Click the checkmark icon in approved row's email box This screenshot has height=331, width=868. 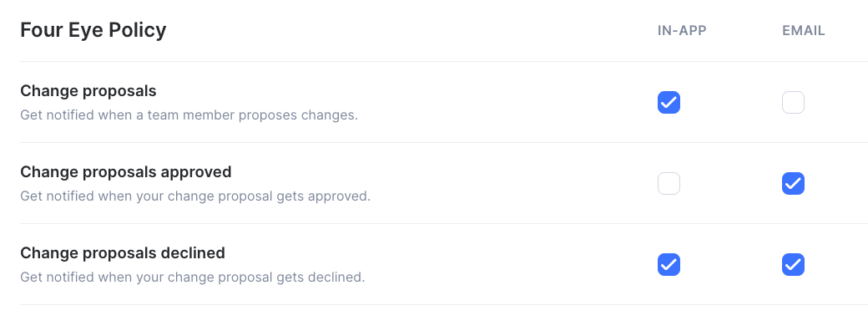(x=793, y=184)
